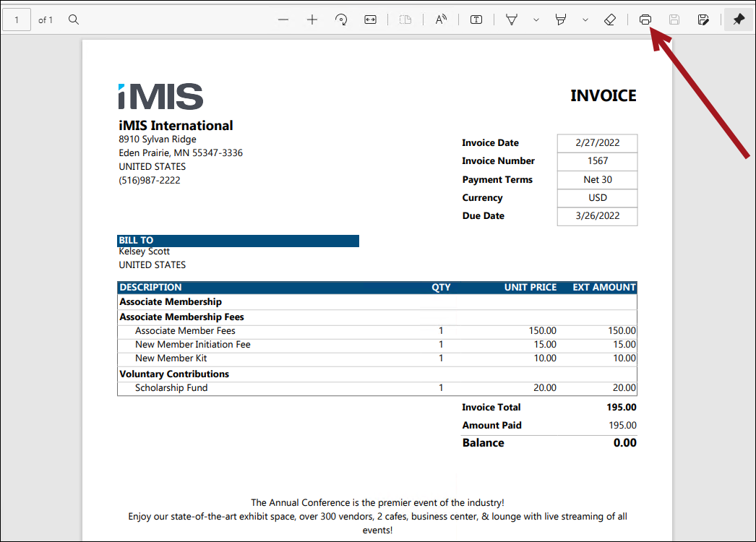
Task: Click iMIS International company name
Action: [176, 125]
